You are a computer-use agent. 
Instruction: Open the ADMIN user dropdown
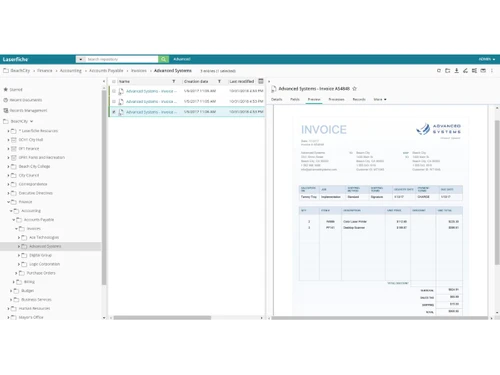[487, 59]
